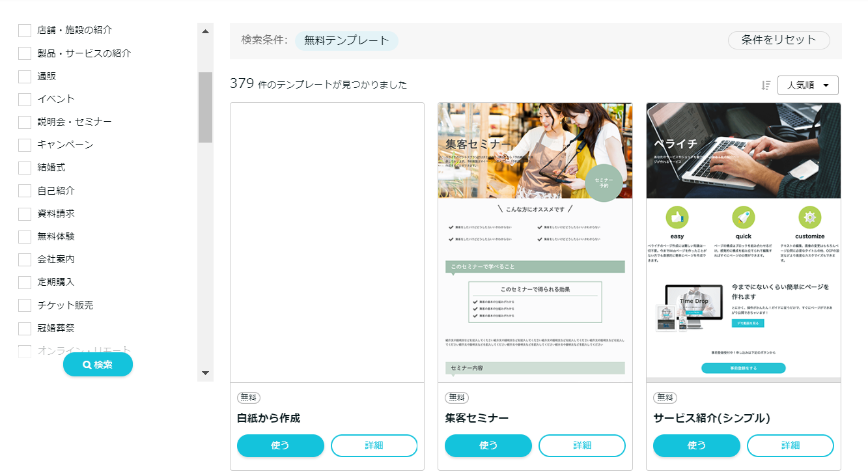Open the 集客セミナー template thumbnail
Screen dimensions: 868x476
pyautogui.click(x=535, y=242)
